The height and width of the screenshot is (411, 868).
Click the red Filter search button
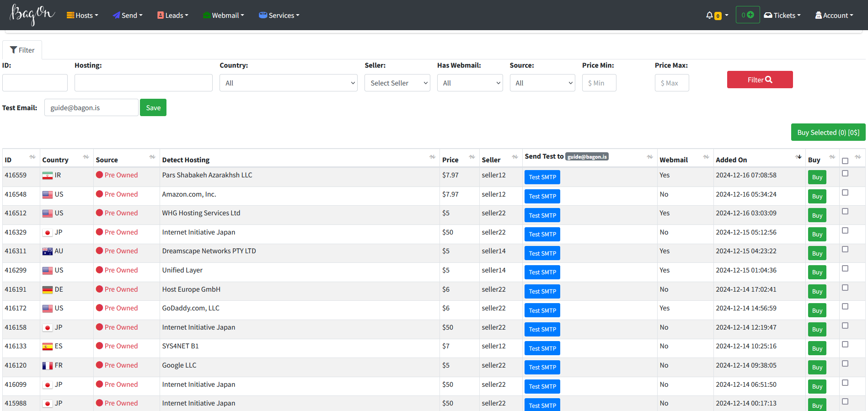point(760,80)
